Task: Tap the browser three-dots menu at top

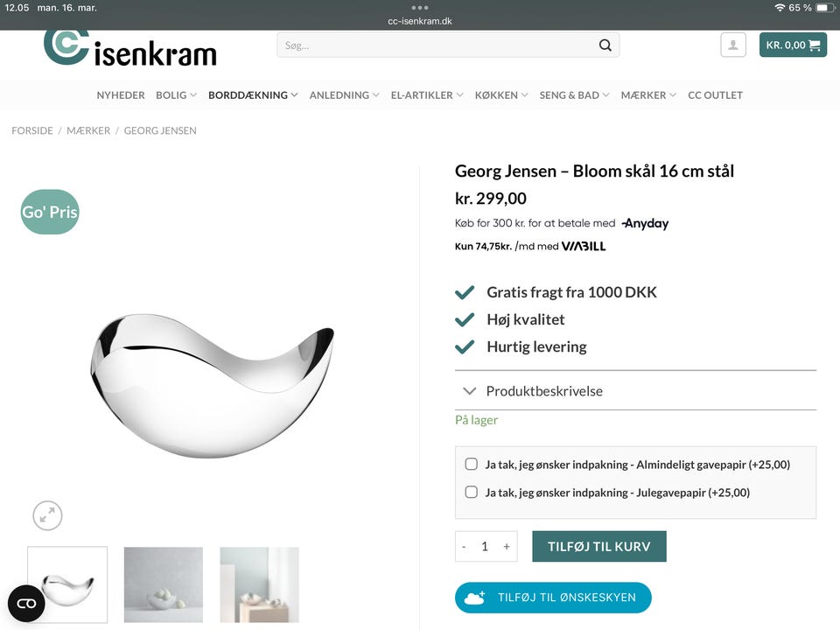Action: point(420,8)
